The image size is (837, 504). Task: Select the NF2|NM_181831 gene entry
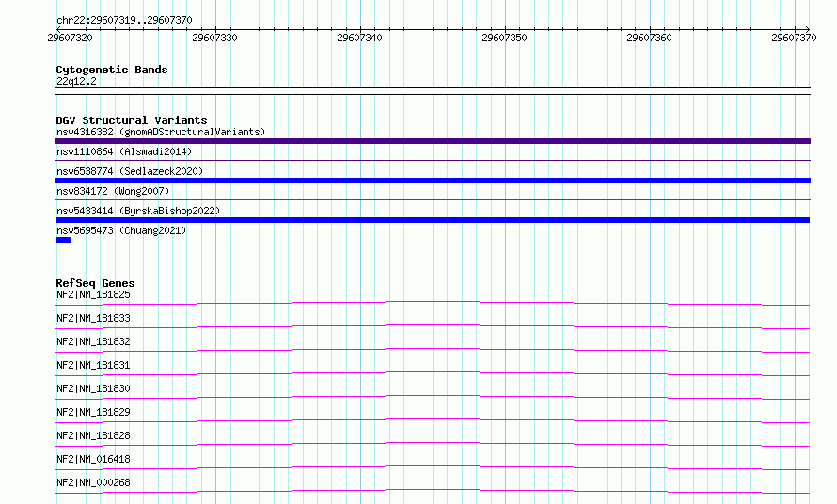(93, 365)
